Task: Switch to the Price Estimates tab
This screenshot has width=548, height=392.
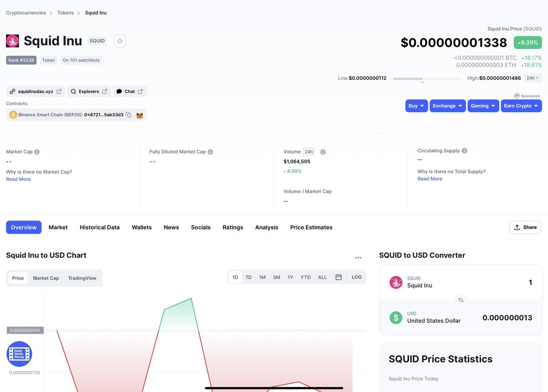Action: click(x=311, y=227)
